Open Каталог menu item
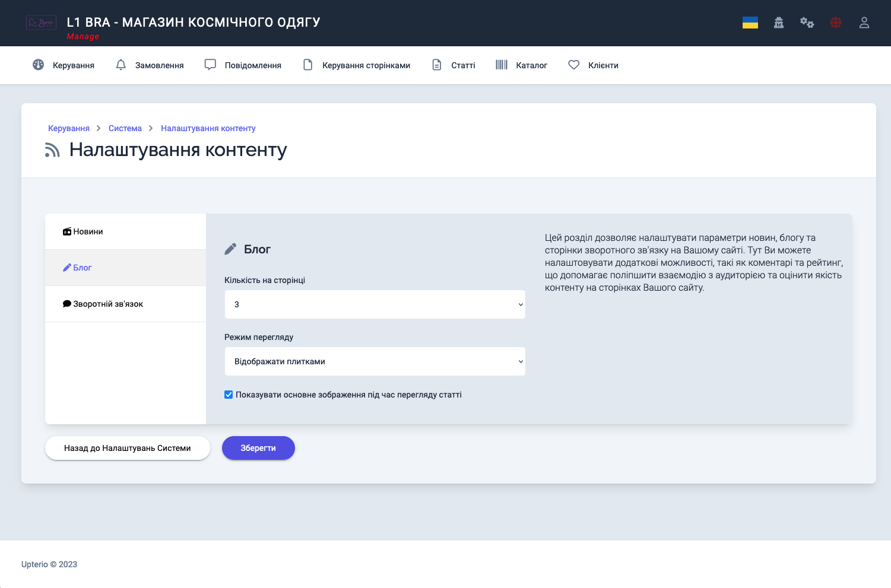Image resolution: width=891 pixels, height=588 pixels. click(522, 65)
